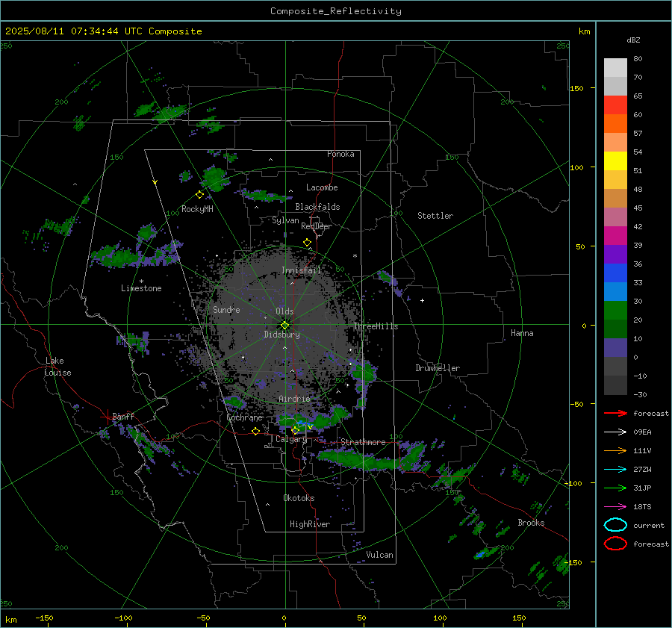
Task: Click the Airdrie label
Action: click(x=294, y=399)
